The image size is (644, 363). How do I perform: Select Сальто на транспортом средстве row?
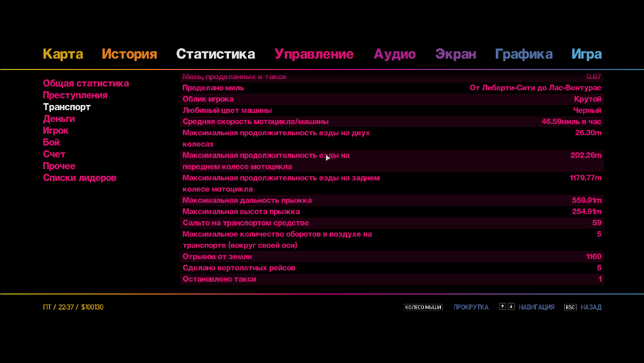coord(392,223)
